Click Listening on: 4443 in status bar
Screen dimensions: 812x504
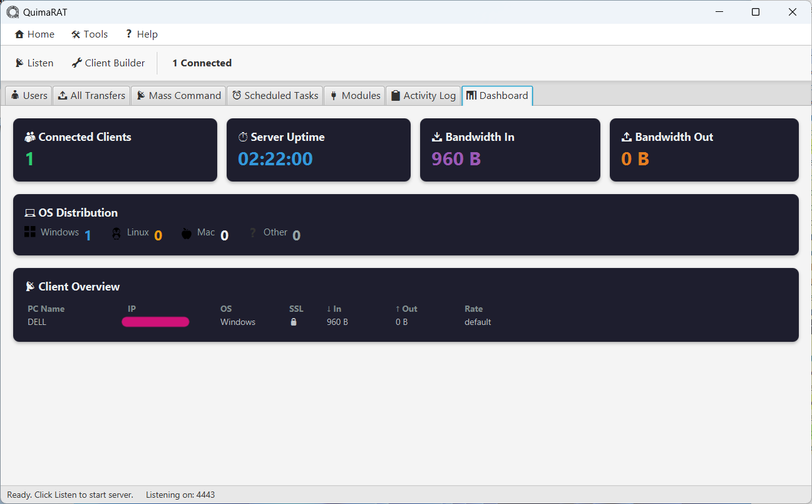point(180,495)
